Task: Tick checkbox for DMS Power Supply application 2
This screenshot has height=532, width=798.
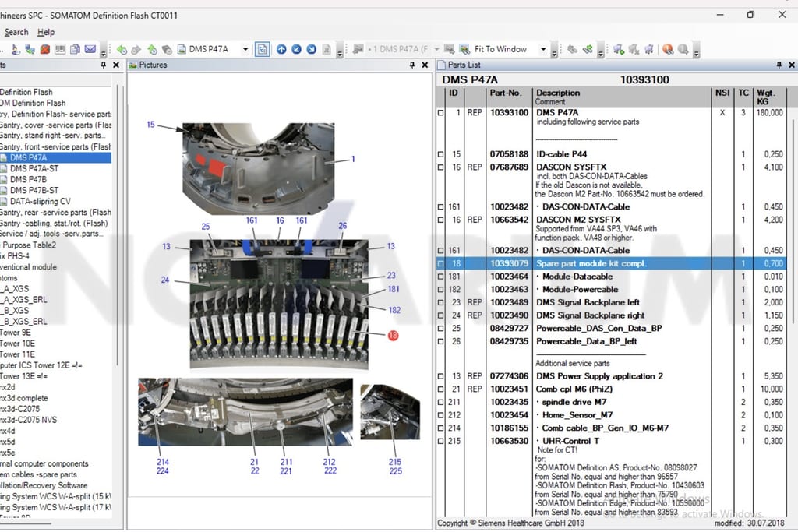Action: pos(441,376)
